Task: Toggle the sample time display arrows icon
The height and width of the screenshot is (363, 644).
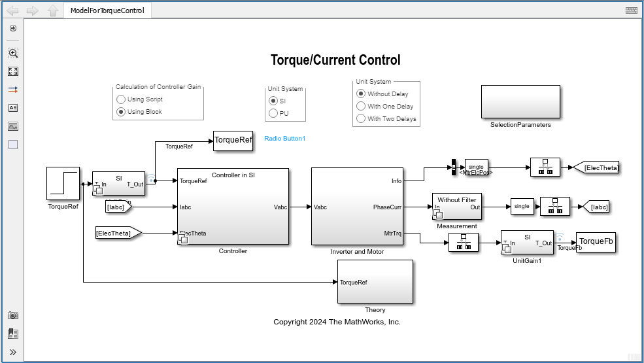Action: (12, 90)
